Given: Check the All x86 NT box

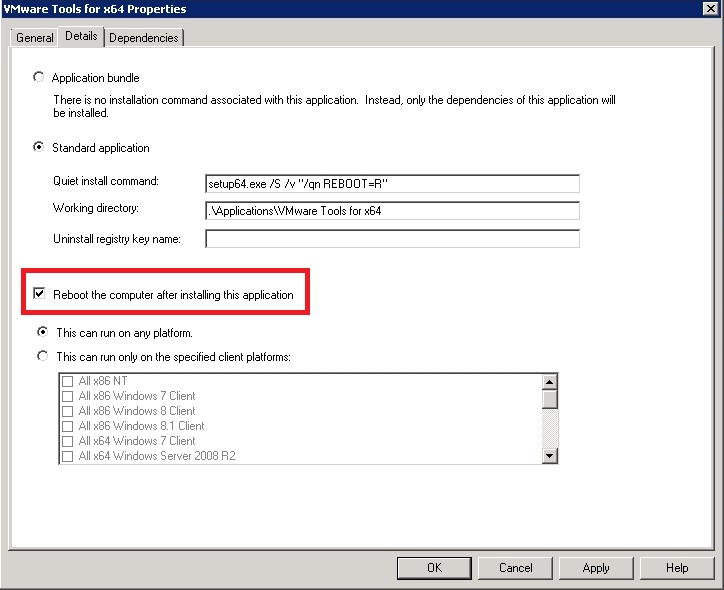Looking at the screenshot, I should [67, 381].
